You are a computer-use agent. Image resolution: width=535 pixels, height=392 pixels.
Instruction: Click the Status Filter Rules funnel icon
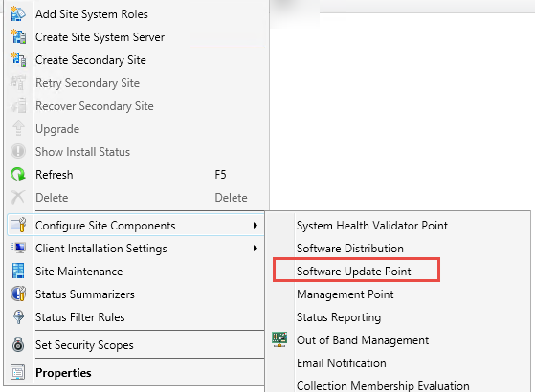[18, 316]
